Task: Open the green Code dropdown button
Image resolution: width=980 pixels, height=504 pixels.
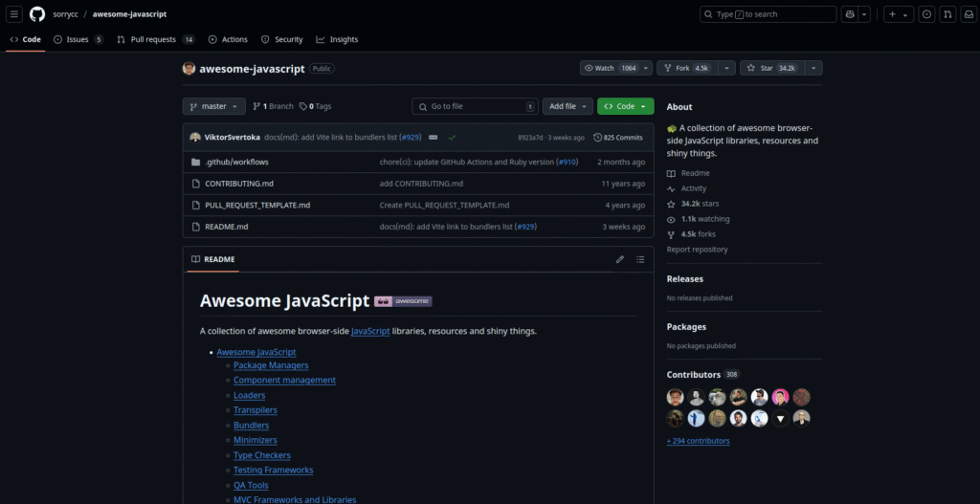Action: (x=626, y=106)
